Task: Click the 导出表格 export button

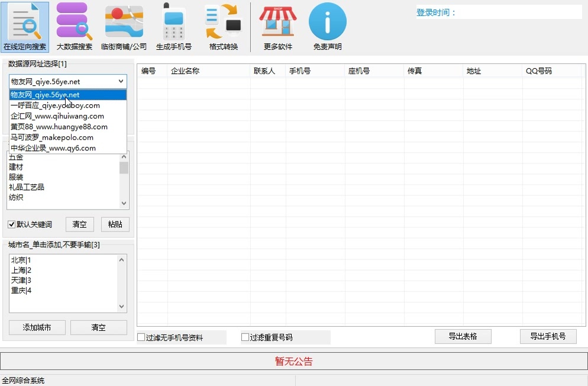Action: click(463, 336)
